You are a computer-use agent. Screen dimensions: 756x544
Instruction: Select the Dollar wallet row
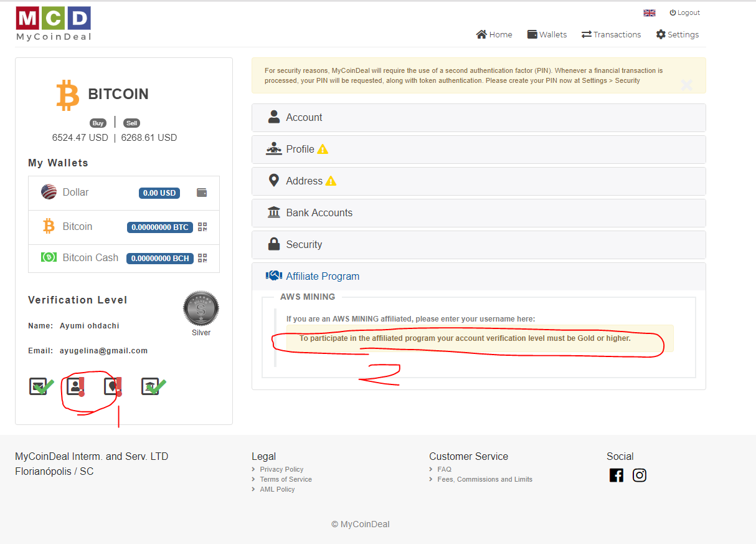(124, 193)
